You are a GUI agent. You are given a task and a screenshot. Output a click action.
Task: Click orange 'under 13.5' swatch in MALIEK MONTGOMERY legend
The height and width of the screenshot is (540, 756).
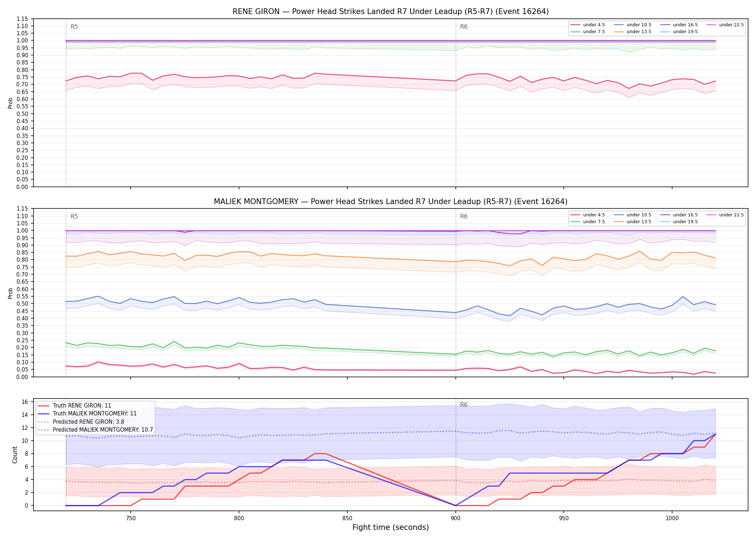pos(619,222)
